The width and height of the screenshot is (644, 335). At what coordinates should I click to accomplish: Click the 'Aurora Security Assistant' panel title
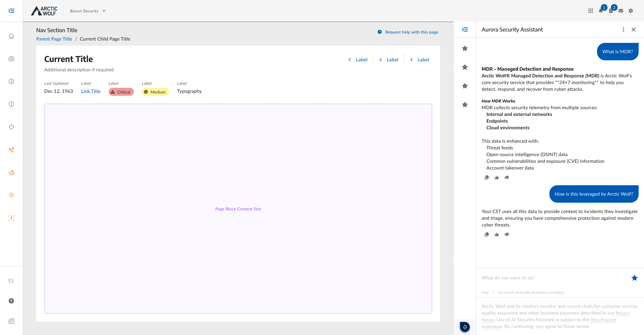[512, 29]
